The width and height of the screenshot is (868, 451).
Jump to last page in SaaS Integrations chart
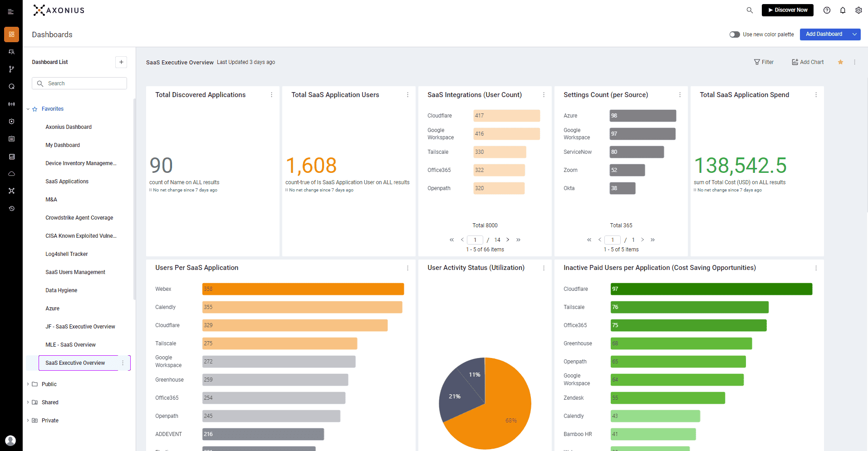(x=518, y=240)
